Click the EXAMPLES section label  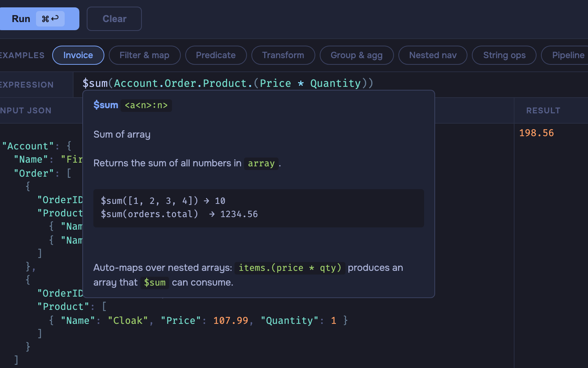[x=22, y=55]
